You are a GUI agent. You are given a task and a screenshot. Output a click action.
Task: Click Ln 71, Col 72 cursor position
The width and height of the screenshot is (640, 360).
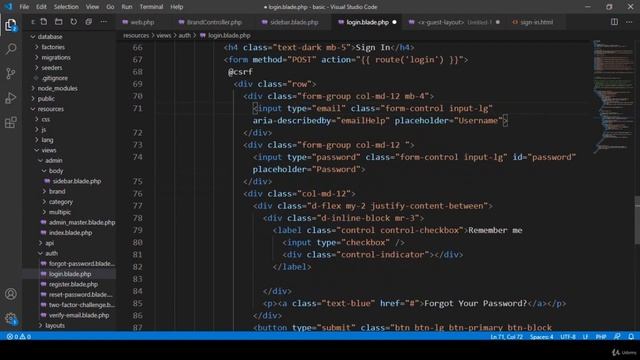[506, 337]
